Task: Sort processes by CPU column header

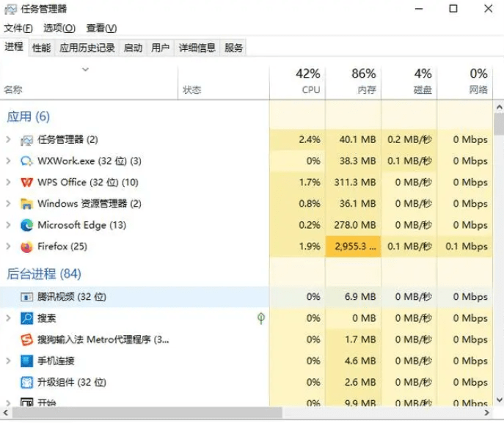Action: coord(297,81)
